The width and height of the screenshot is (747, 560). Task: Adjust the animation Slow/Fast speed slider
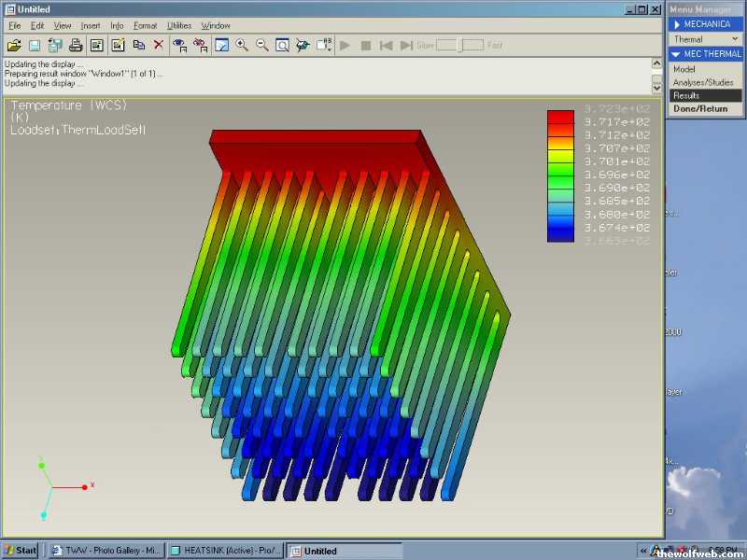[459, 45]
